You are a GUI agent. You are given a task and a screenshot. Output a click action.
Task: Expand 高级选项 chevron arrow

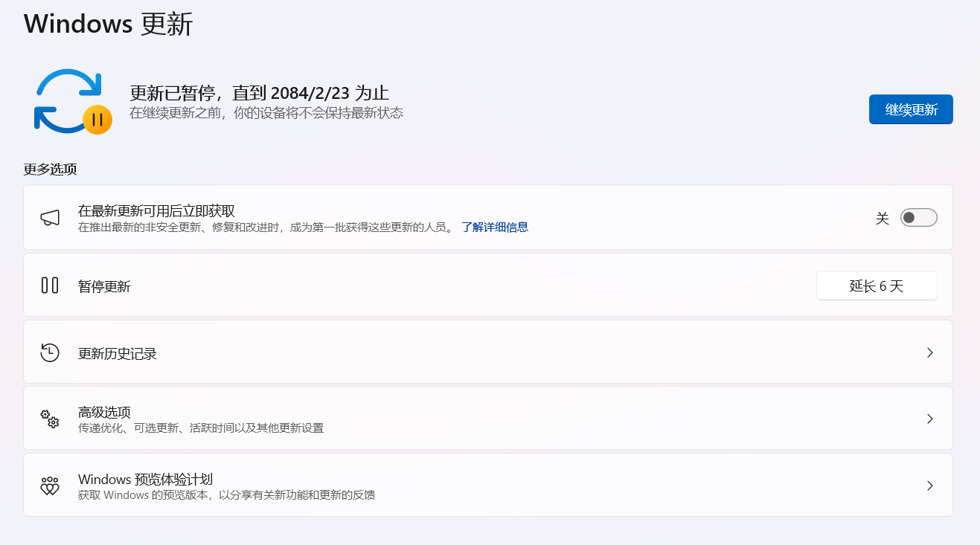click(x=929, y=419)
